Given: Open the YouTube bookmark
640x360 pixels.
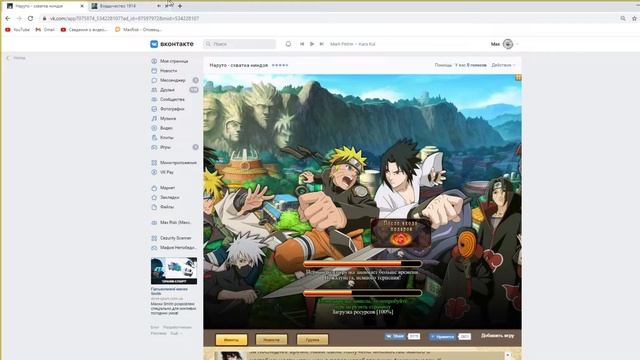Looking at the screenshot, I should pyautogui.click(x=18, y=30).
